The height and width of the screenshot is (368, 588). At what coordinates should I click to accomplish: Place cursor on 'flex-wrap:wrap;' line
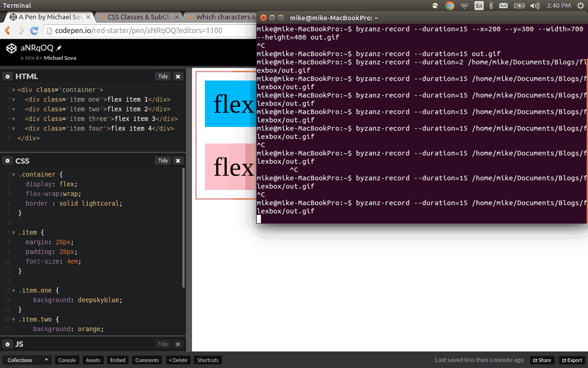tap(53, 194)
